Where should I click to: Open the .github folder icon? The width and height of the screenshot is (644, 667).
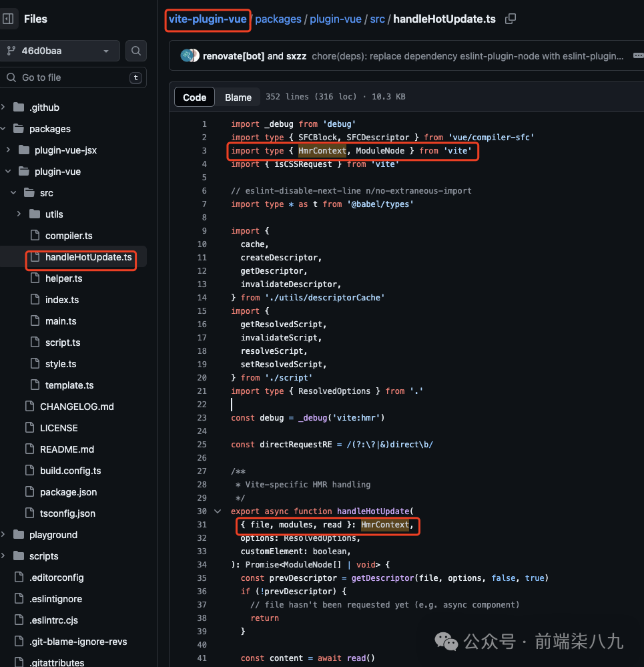[19, 107]
